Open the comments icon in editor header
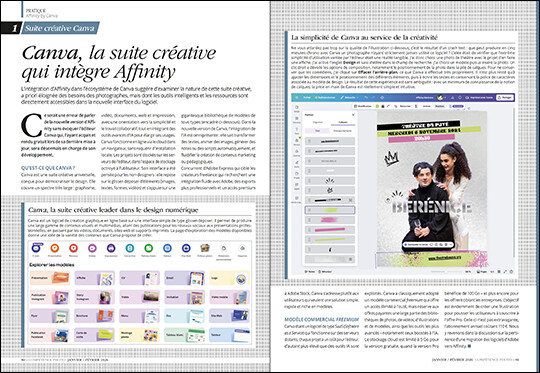 coord(460,97)
